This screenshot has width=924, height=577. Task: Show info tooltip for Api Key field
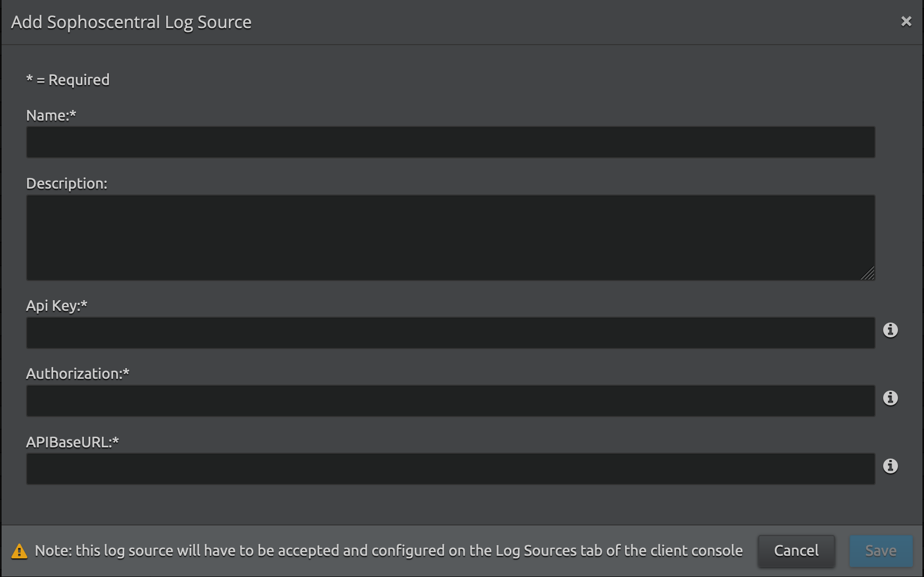891,330
